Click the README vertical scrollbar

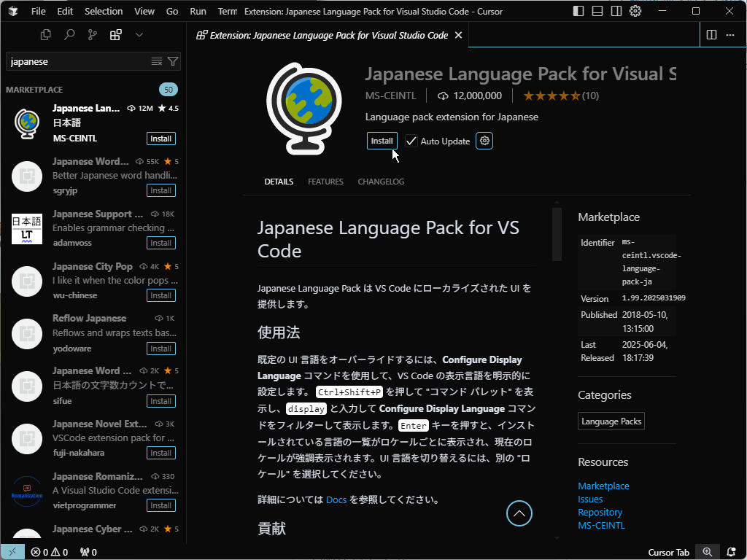pyautogui.click(x=557, y=233)
